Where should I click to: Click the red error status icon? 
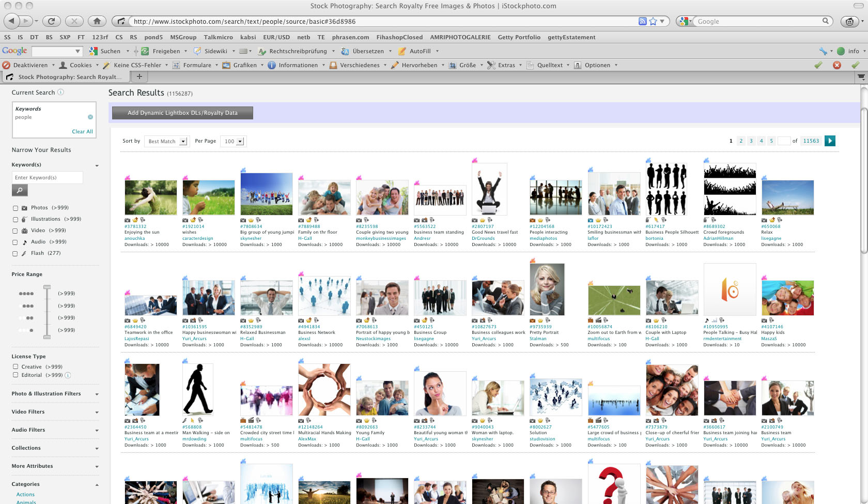coord(837,65)
